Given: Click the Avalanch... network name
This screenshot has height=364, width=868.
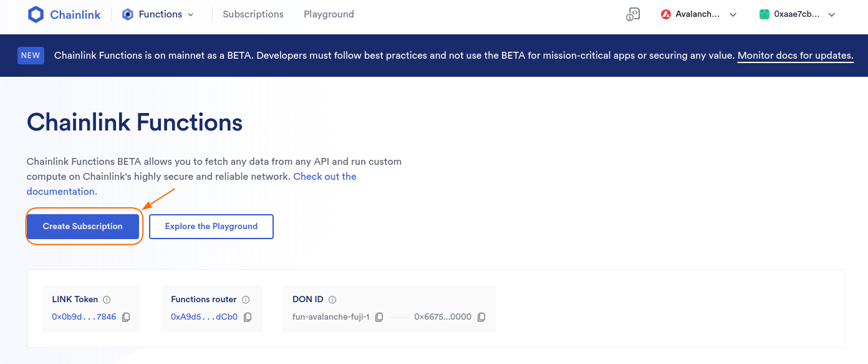Looking at the screenshot, I should 698,14.
